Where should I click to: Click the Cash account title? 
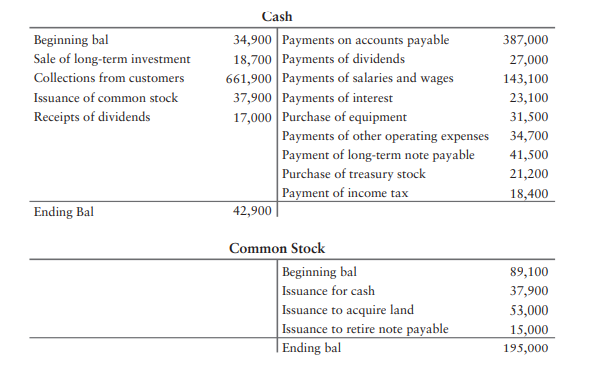(x=277, y=17)
